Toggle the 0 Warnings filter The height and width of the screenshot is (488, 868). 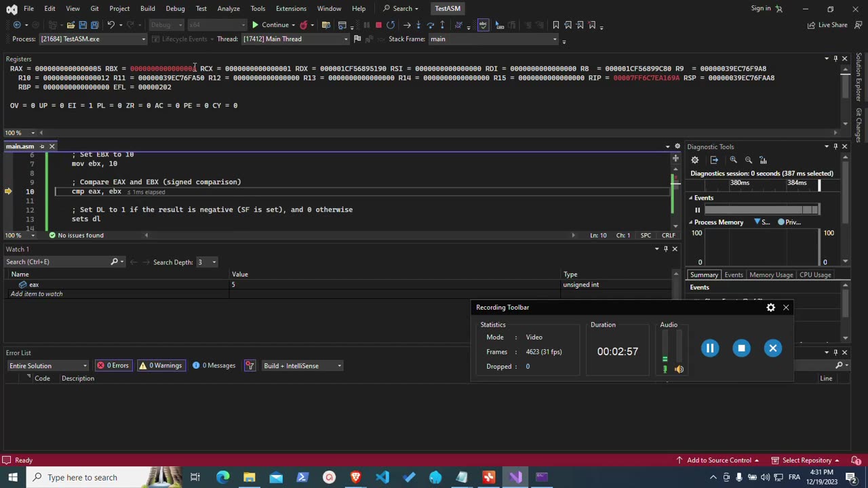click(161, 366)
